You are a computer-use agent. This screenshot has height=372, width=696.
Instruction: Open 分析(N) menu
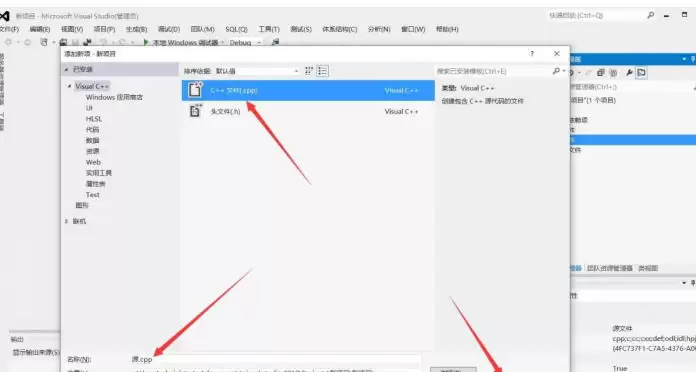coord(379,29)
